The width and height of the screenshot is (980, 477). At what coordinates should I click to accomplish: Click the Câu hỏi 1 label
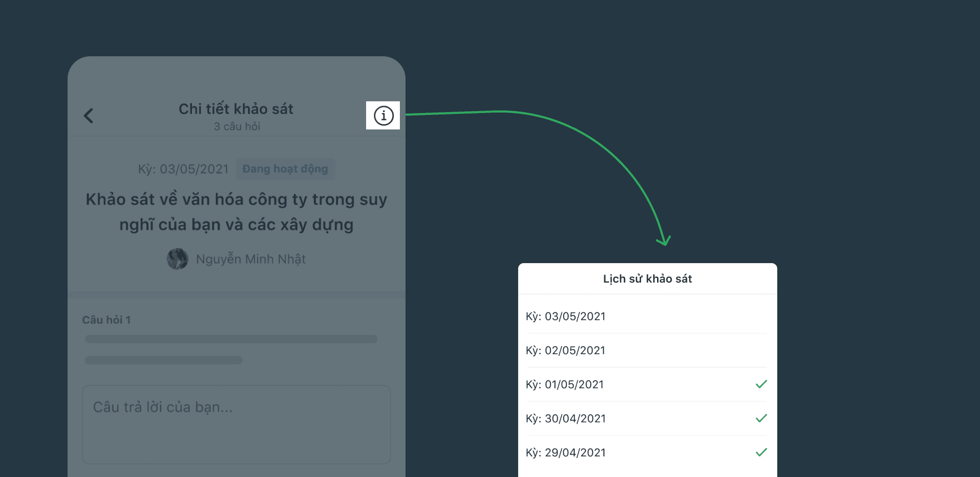[107, 320]
